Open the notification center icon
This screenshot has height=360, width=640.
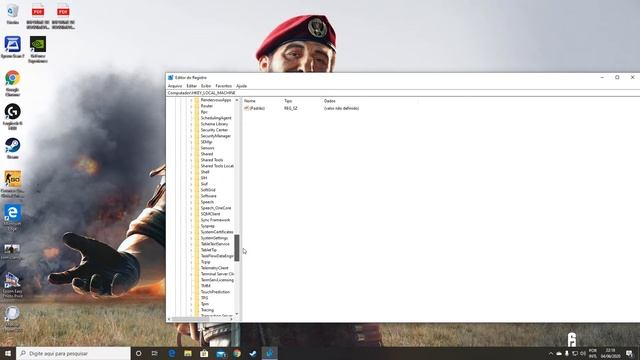tap(629, 353)
